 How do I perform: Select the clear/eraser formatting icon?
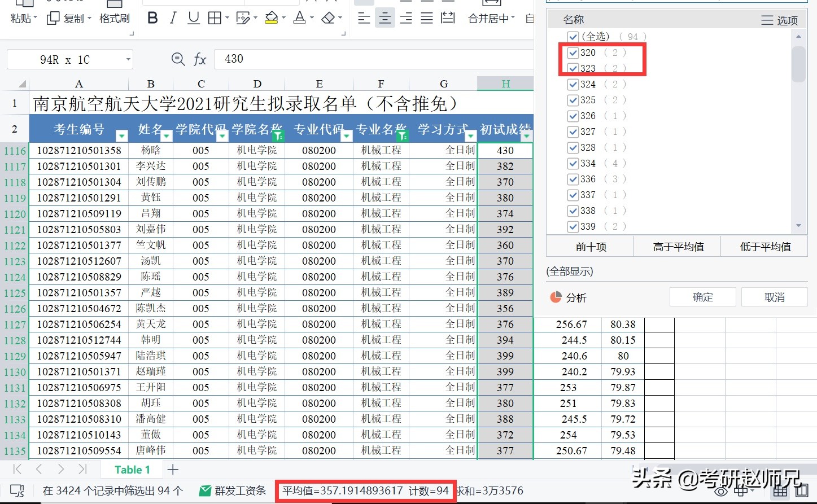[326, 17]
